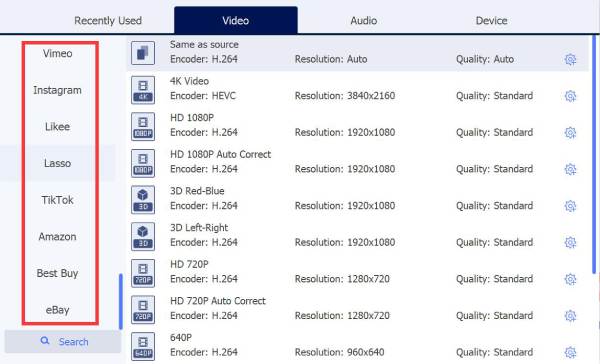Viewport: 600px width, 364px height.
Task: Click 'Resolution: 3840x2160' text
Action: (345, 96)
